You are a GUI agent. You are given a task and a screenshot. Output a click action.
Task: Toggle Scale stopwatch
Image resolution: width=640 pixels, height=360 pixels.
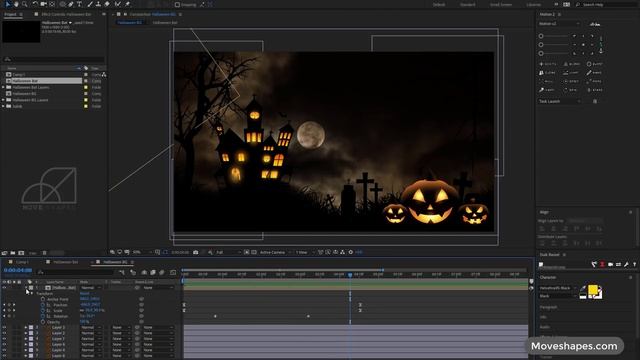[43, 311]
